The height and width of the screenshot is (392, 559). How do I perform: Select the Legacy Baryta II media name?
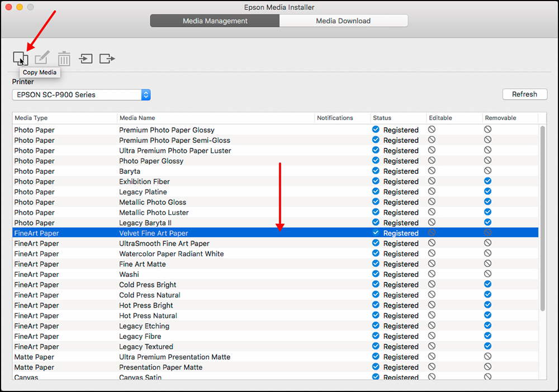click(x=145, y=223)
